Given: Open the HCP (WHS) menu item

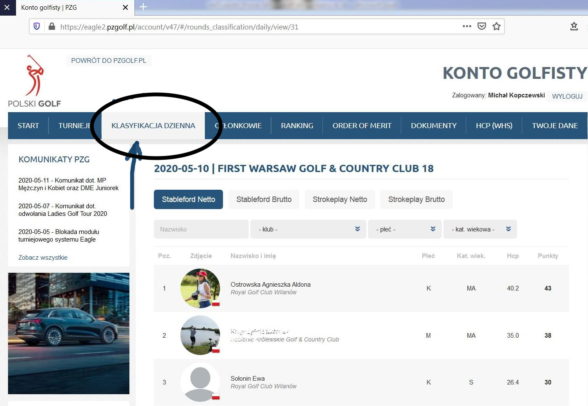Looking at the screenshot, I should point(494,126).
